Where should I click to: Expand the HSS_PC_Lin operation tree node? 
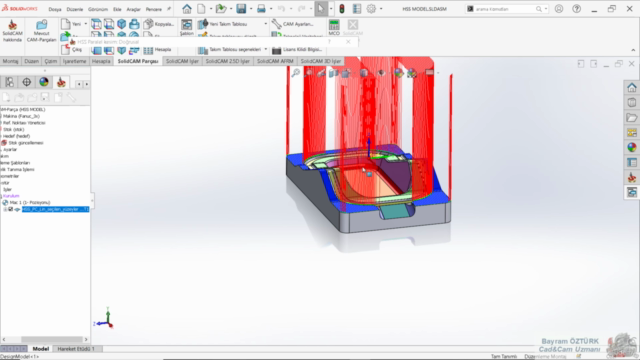[5, 209]
